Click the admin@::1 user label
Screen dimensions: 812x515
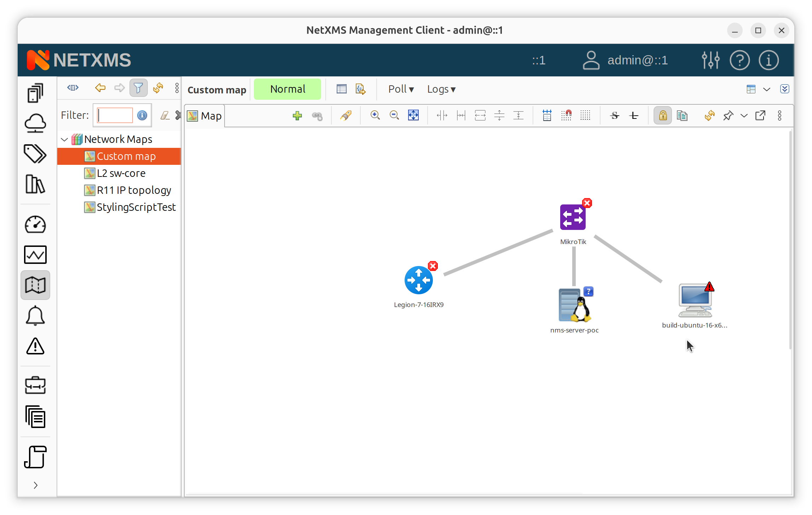pyautogui.click(x=637, y=60)
